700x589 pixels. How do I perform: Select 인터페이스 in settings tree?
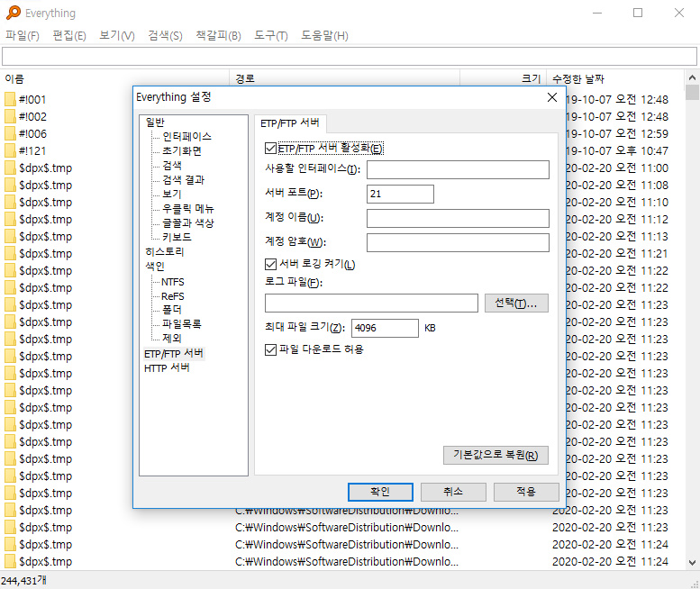(x=186, y=137)
